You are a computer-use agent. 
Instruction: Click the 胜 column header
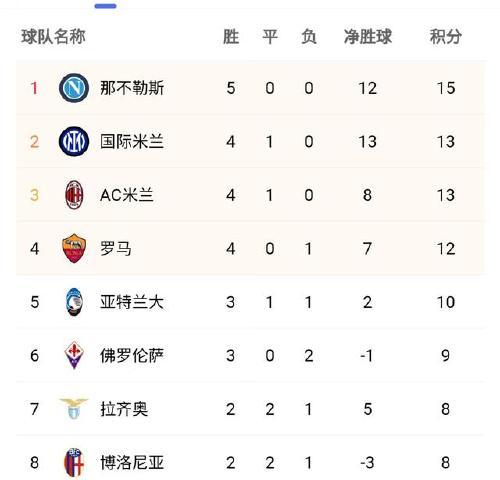(231, 37)
